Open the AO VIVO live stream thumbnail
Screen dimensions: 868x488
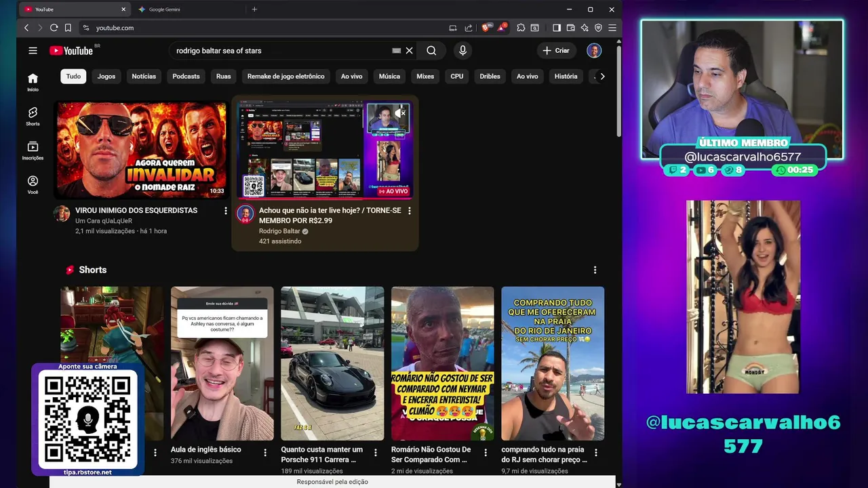pos(325,150)
